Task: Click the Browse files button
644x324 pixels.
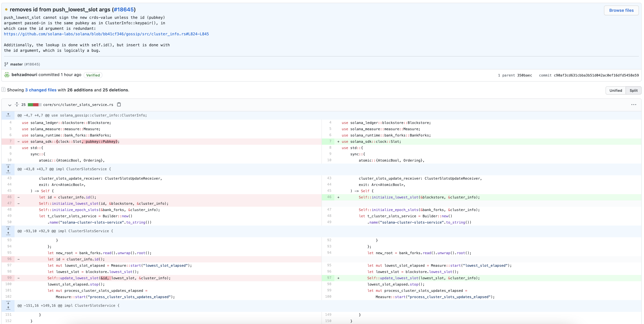Action: (x=621, y=10)
